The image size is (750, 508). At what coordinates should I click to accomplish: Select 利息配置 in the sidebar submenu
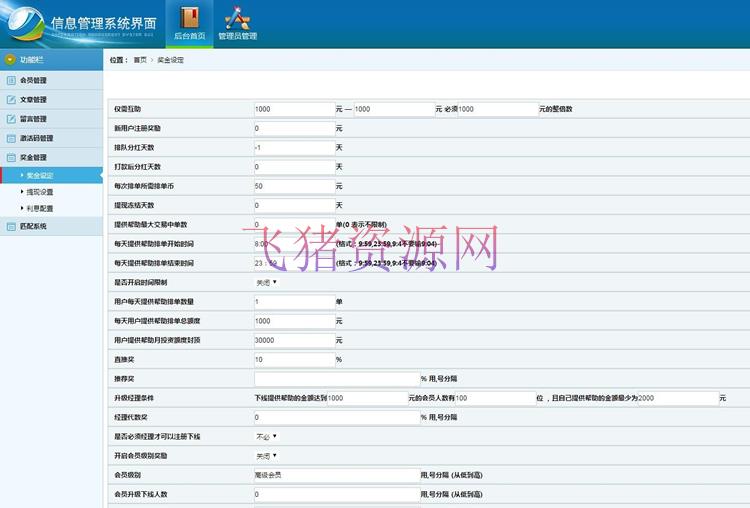[40, 208]
